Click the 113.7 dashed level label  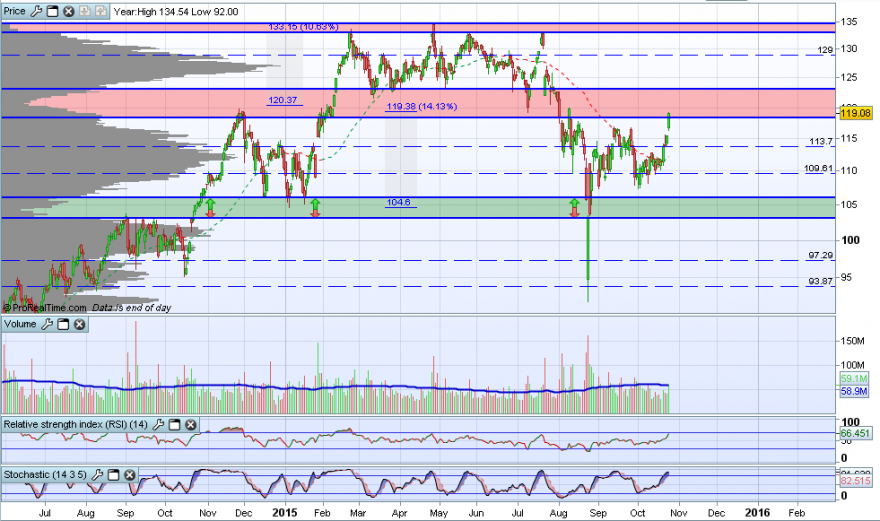(x=821, y=141)
